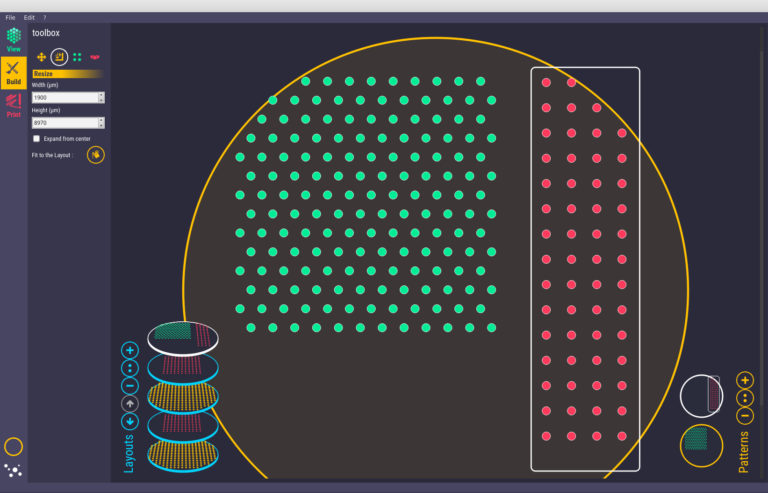This screenshot has height=493, width=768.
Task: Add a new pattern with the plus button
Action: point(745,380)
